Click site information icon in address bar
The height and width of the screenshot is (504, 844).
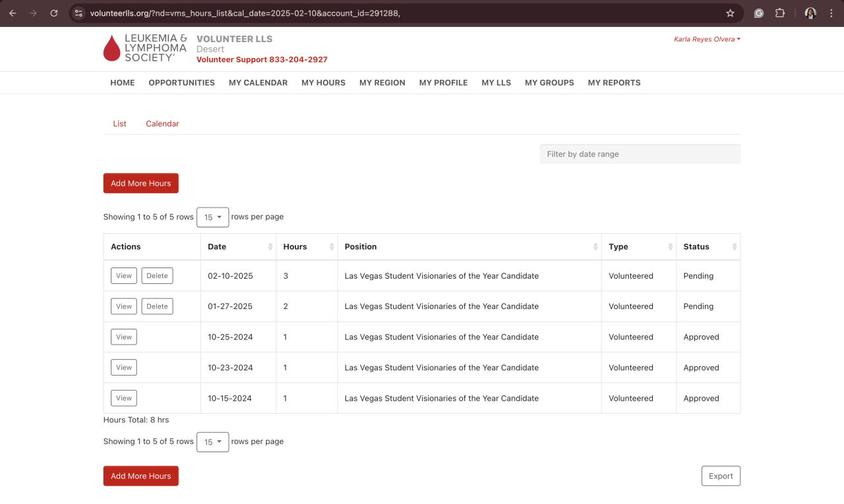(78, 13)
